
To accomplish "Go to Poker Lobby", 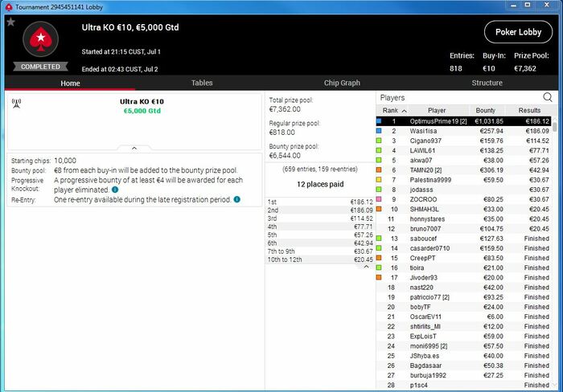I will click(x=518, y=32).
